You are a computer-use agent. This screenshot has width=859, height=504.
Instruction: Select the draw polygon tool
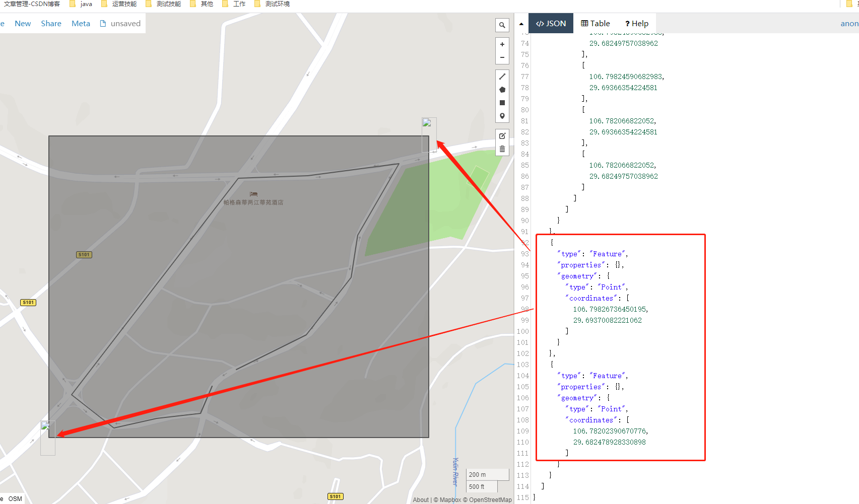point(502,89)
